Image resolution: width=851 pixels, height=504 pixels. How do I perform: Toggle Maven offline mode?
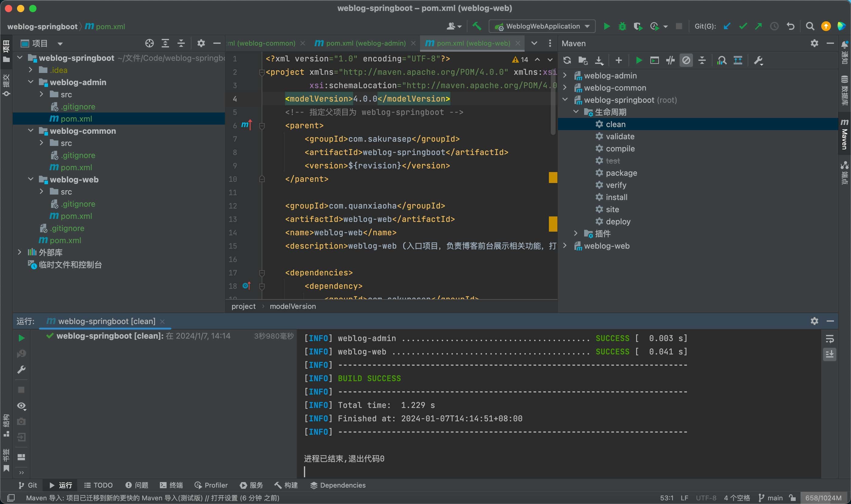670,60
